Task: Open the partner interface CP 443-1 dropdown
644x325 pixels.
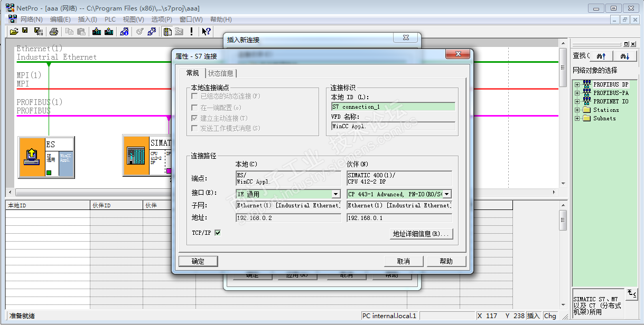Action: pos(447,194)
